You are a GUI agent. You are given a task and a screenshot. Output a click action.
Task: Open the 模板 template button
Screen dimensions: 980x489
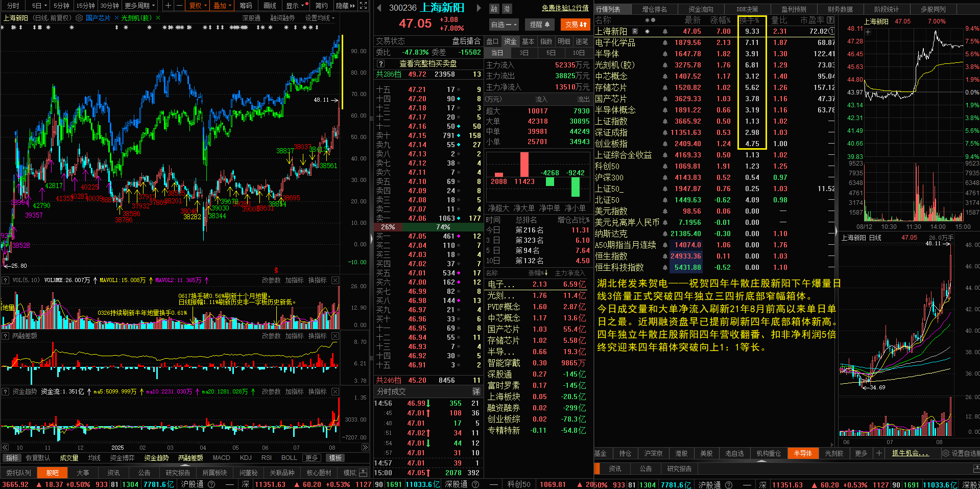335,458
